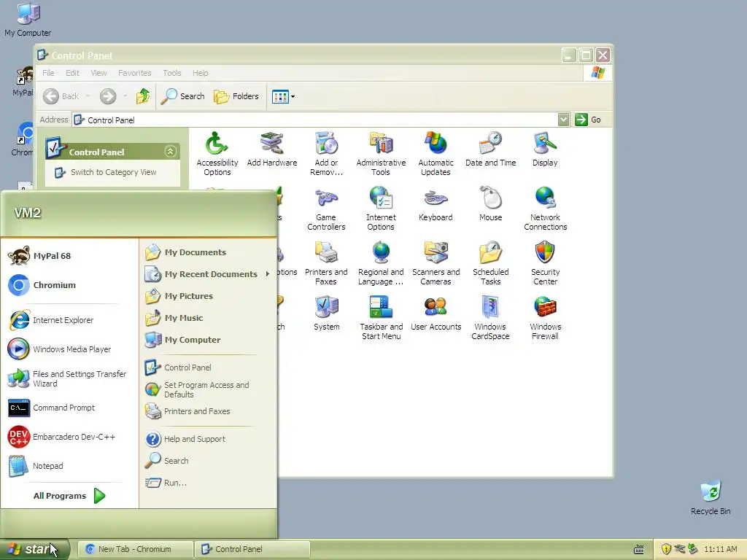The image size is (747, 560).
Task: Open My Pictures in Start menu
Action: (208, 296)
